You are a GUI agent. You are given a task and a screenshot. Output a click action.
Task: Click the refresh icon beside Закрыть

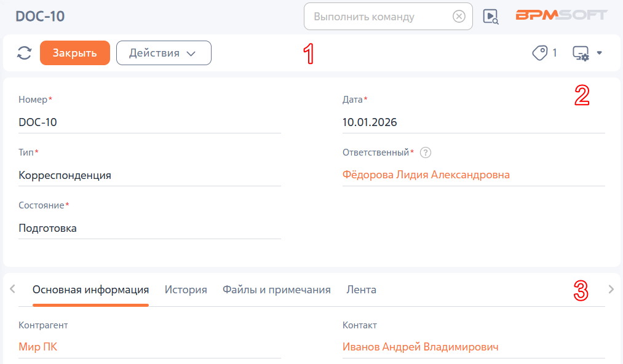(24, 53)
